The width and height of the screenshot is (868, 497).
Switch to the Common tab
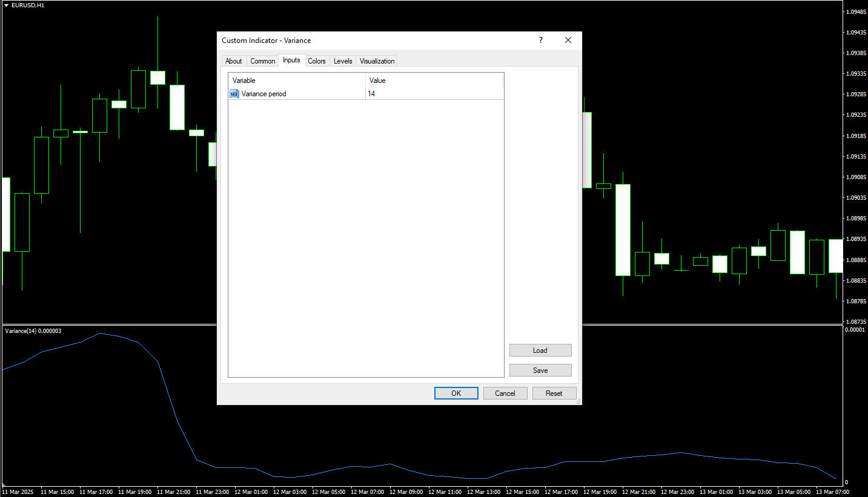tap(262, 61)
